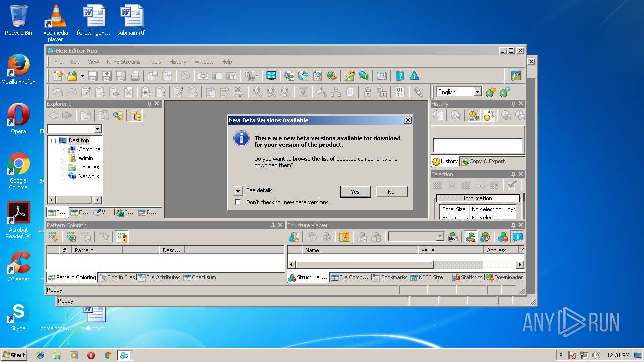Image resolution: width=644 pixels, height=362 pixels.
Task: Pin the Structure Viewer panel
Action: coord(513,225)
